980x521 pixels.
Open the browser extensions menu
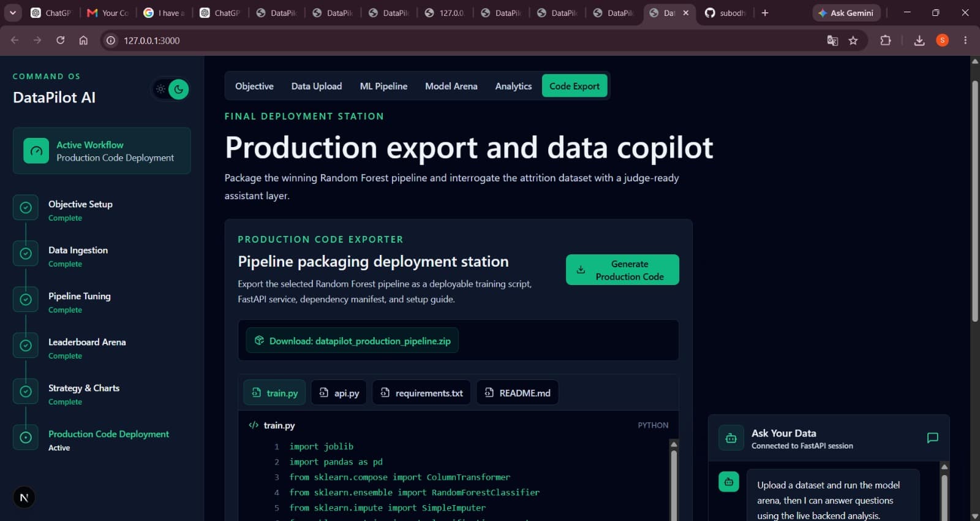[x=885, y=40]
